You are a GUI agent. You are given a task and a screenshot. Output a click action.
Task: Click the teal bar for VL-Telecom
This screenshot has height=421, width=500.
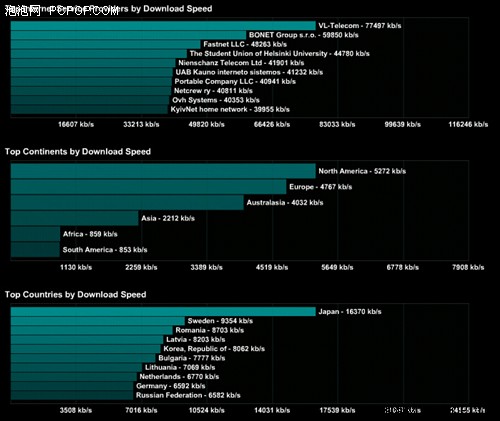coord(163,26)
